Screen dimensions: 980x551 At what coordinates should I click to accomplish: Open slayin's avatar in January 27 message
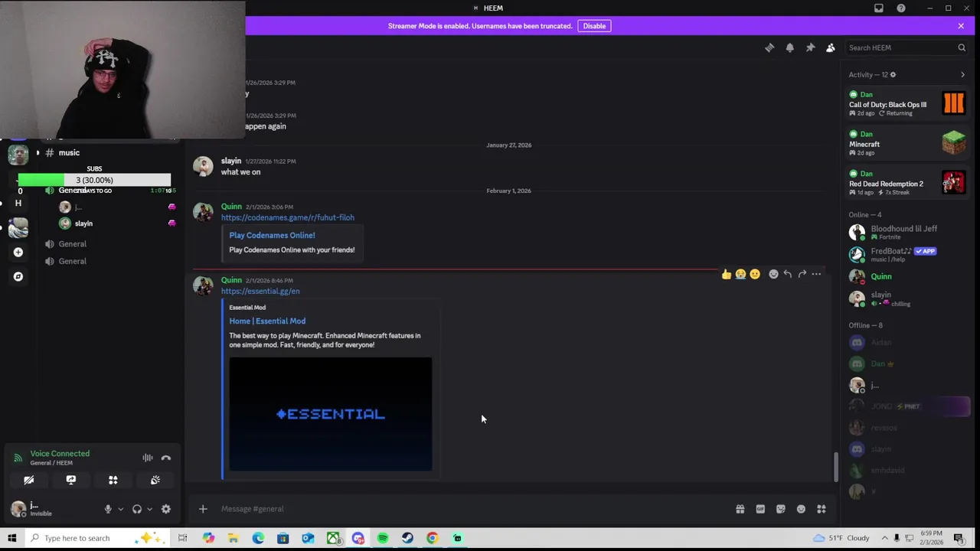click(x=203, y=166)
